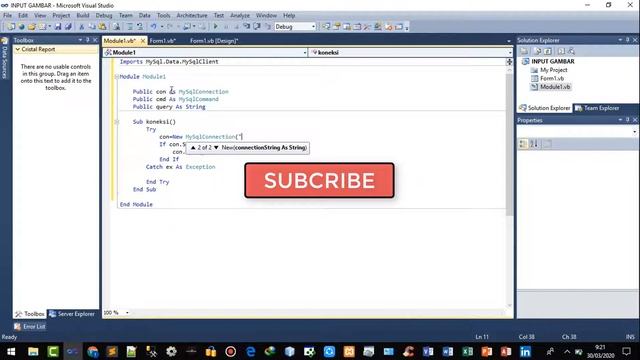Image resolution: width=640 pixels, height=360 pixels.
Task: Click the Save All toolbar icon
Action: pos(68,27)
